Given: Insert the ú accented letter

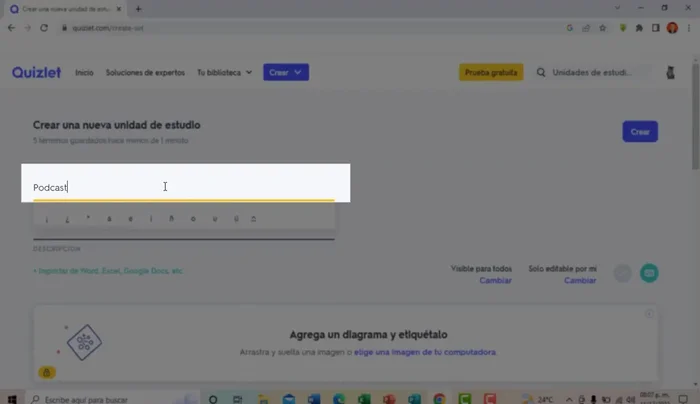Looking at the screenshot, I should pos(215,219).
